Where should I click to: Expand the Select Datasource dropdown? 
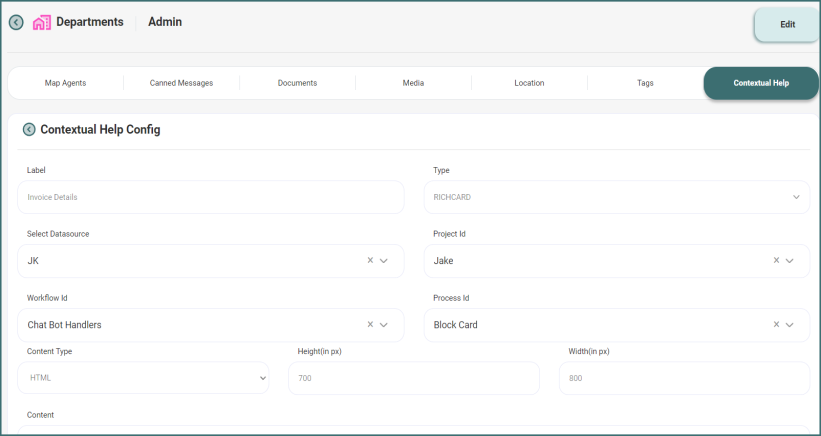coord(384,260)
